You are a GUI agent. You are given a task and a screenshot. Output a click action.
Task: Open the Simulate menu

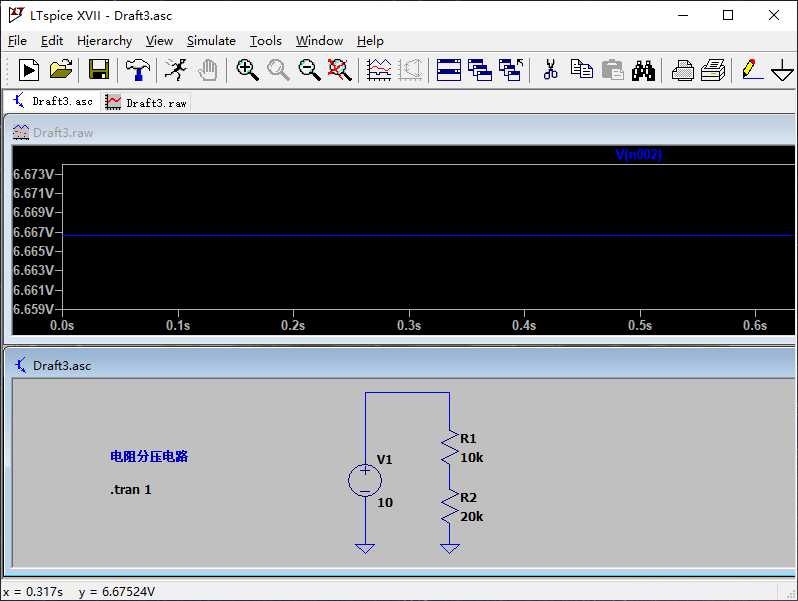tap(211, 41)
